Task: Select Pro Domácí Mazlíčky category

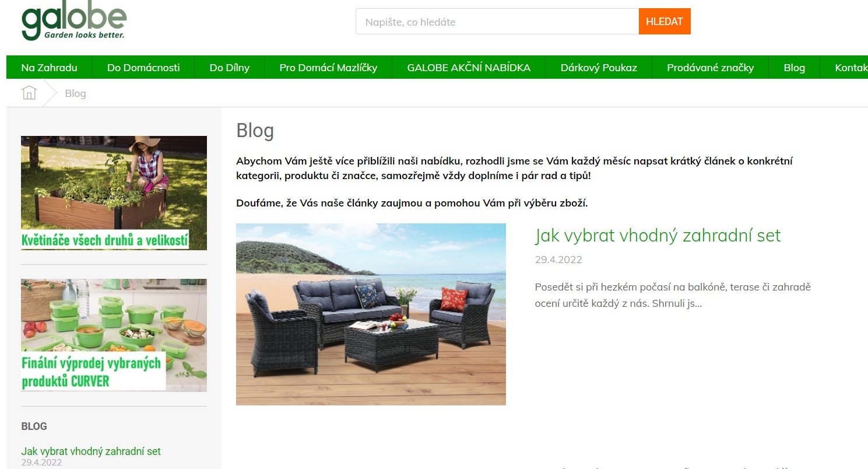Action: point(328,68)
